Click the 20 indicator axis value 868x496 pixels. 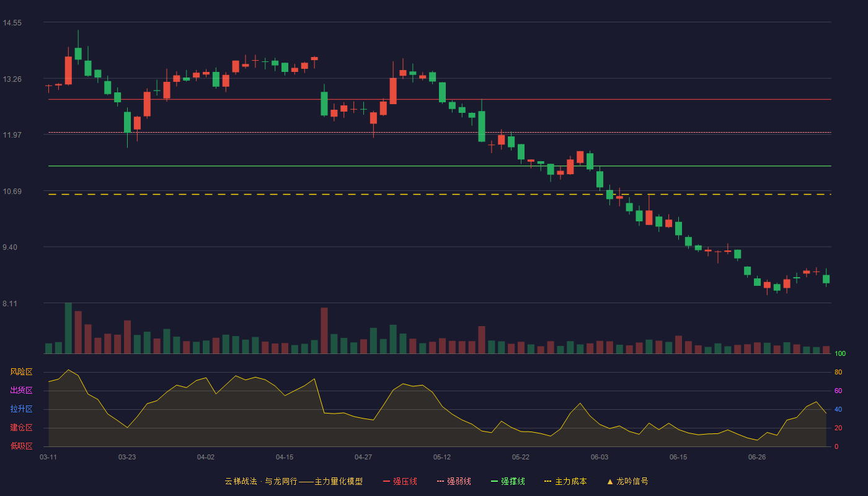tap(838, 428)
